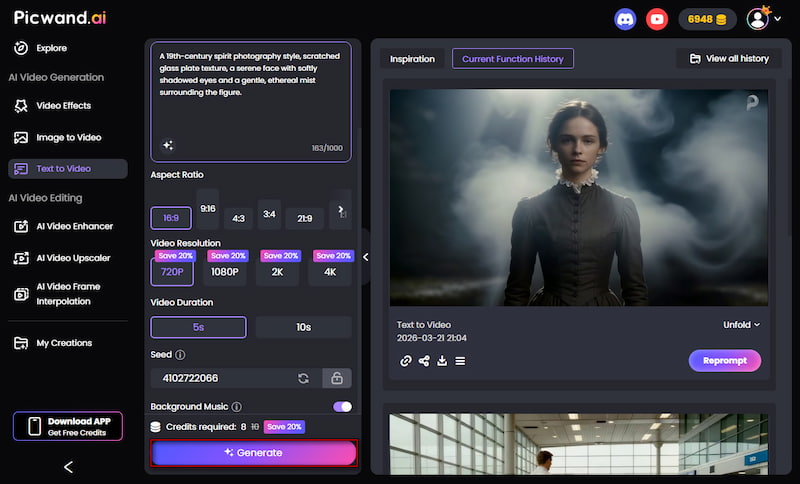Set video duration to 10s
Viewport: 800px width, 484px height.
pos(304,327)
